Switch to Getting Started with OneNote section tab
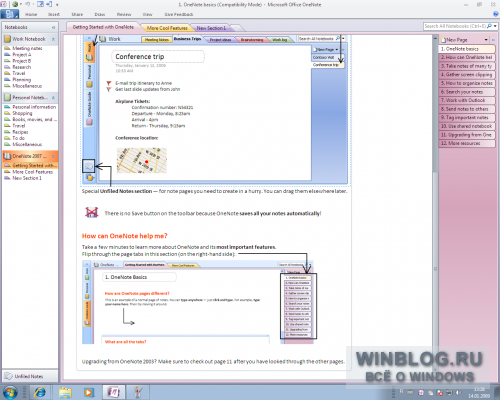Viewport: 500px width, 400px height. (103, 27)
